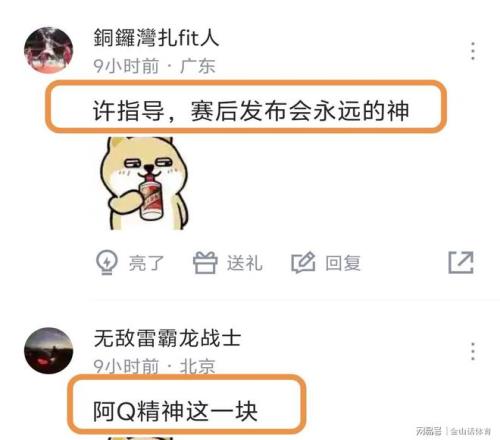
Task: Click username 銅鑼灣扎fit人
Action: tap(156, 37)
